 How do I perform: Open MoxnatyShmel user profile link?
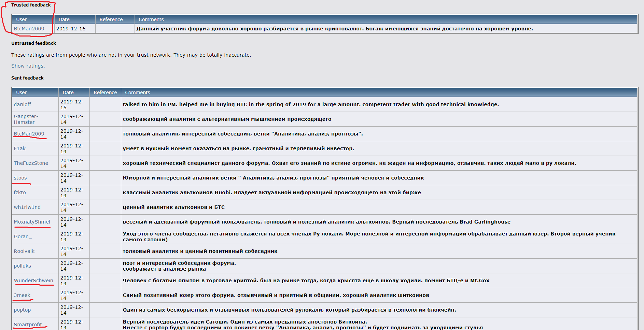click(32, 222)
